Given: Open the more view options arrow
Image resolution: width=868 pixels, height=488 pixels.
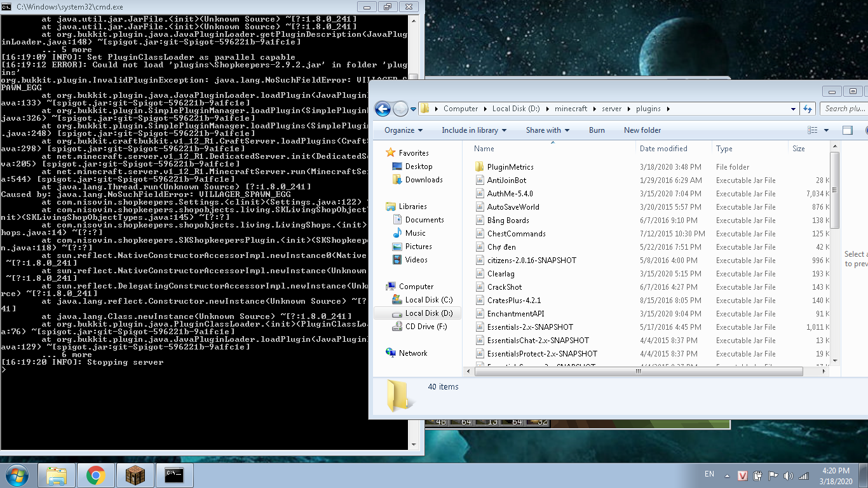Looking at the screenshot, I should 826,130.
